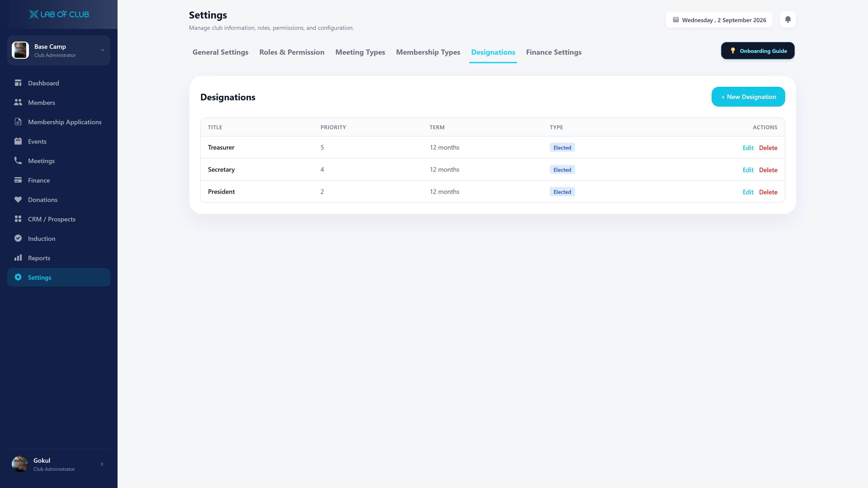Click President's priority value 2

[x=322, y=192]
